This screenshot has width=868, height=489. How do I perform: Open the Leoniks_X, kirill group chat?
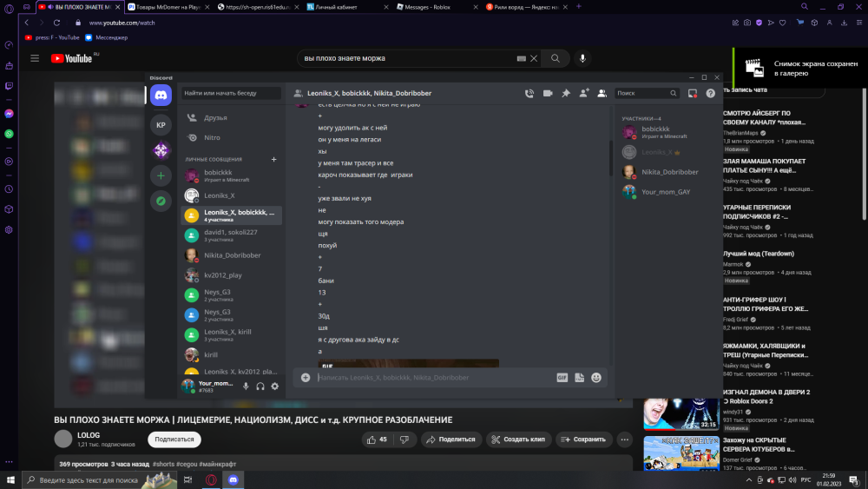tap(231, 335)
